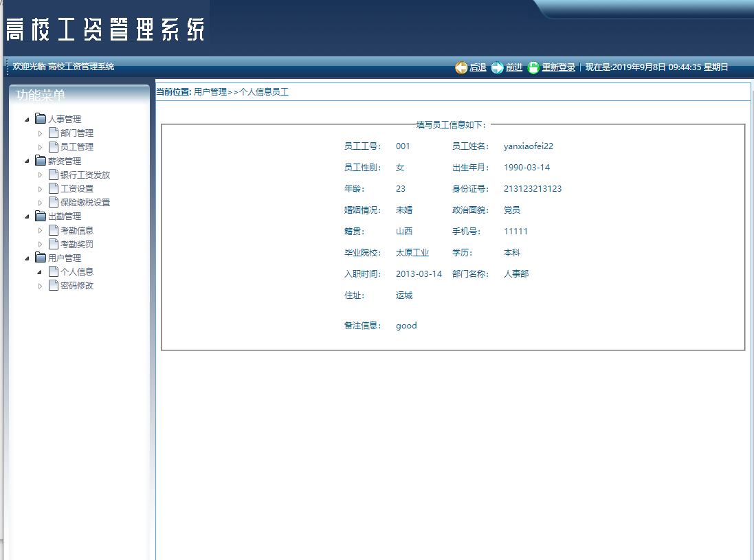
Task: Expand the 考勤奖罚 tree arrow
Action: click(40, 243)
